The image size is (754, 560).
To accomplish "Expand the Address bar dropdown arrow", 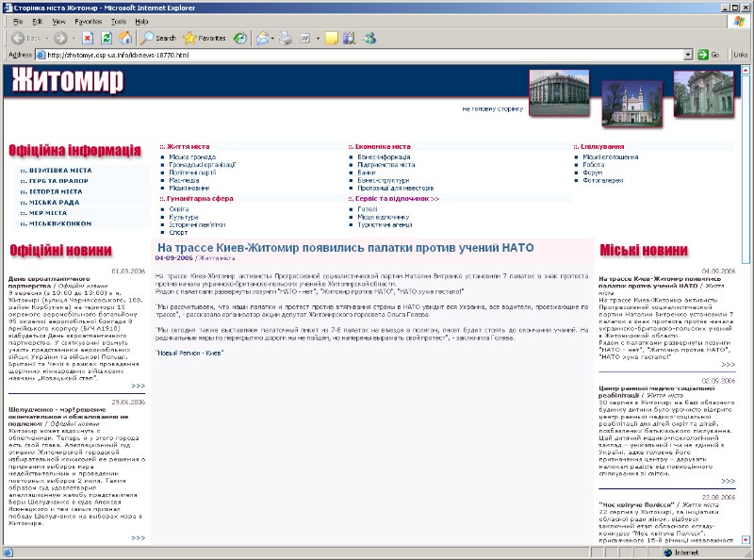I will tap(688, 55).
